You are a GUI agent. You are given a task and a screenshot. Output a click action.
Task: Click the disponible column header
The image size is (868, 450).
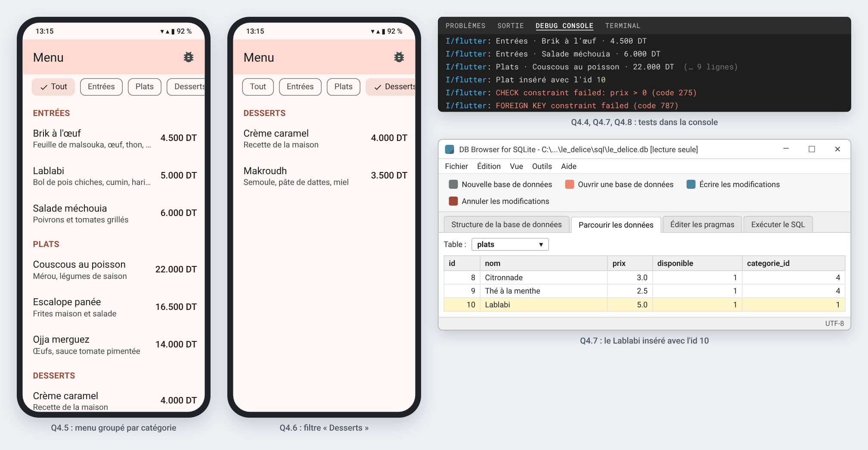[x=697, y=263]
